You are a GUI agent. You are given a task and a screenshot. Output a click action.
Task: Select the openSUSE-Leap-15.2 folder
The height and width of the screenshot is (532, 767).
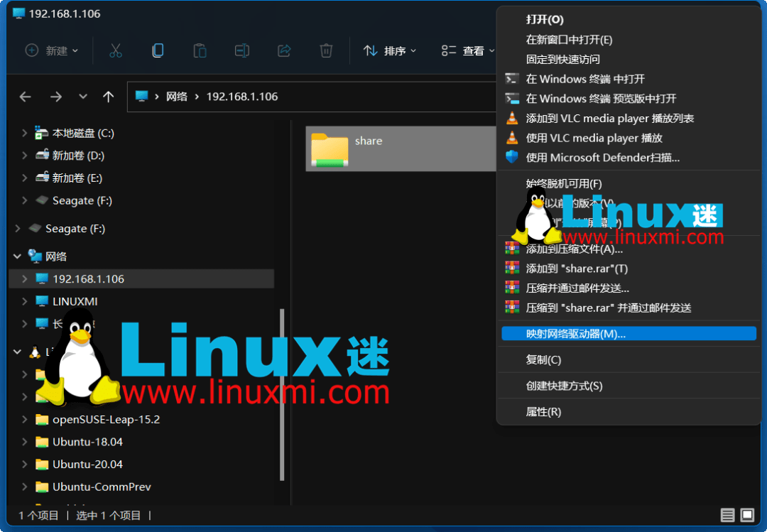pyautogui.click(x=106, y=420)
